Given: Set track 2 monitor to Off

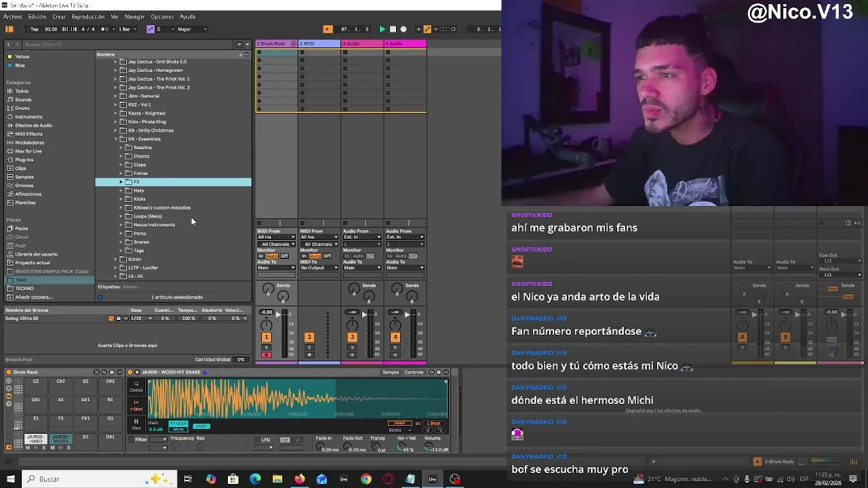Looking at the screenshot, I should (x=328, y=256).
